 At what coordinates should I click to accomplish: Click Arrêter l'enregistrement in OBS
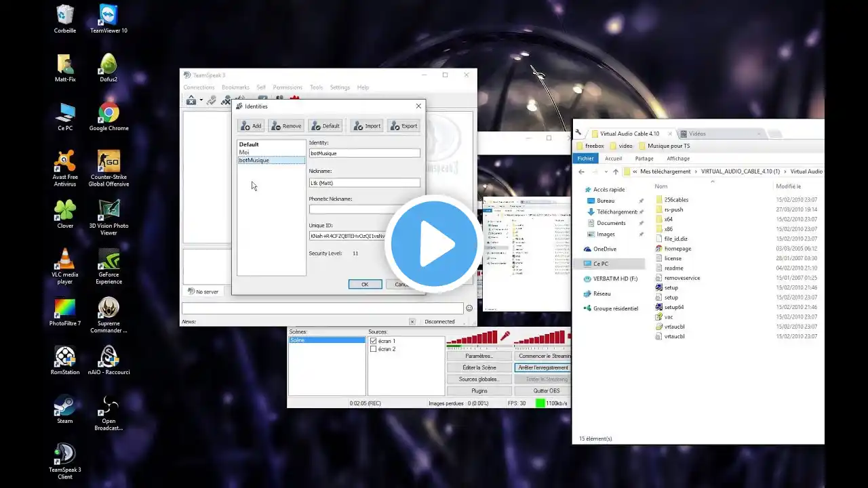click(x=542, y=367)
